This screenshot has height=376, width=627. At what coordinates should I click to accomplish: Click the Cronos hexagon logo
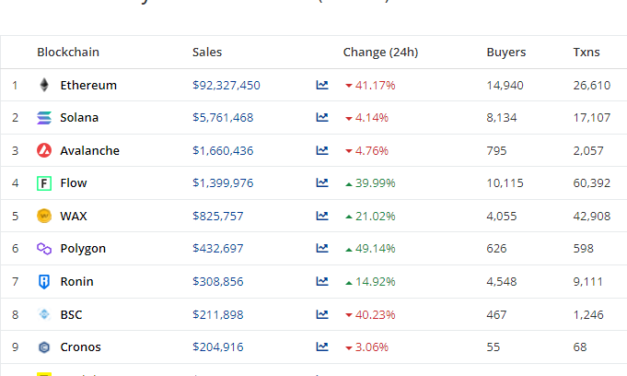coord(44,347)
